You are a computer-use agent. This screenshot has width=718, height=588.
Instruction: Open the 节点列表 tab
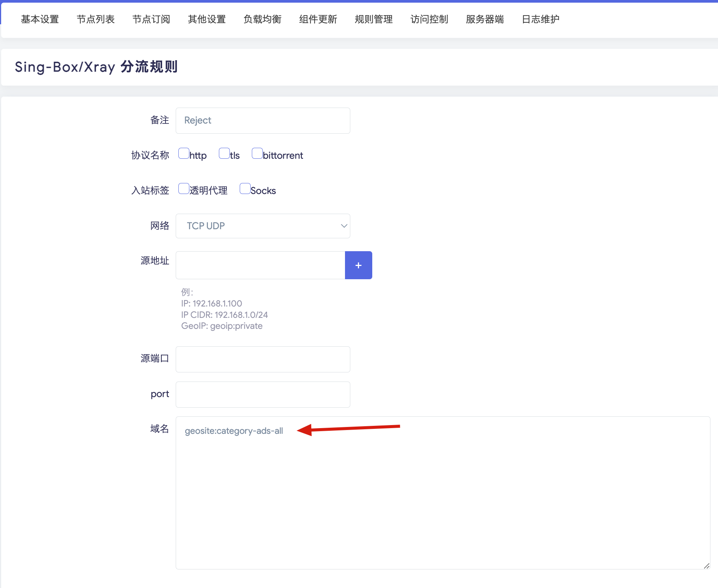pyautogui.click(x=95, y=19)
